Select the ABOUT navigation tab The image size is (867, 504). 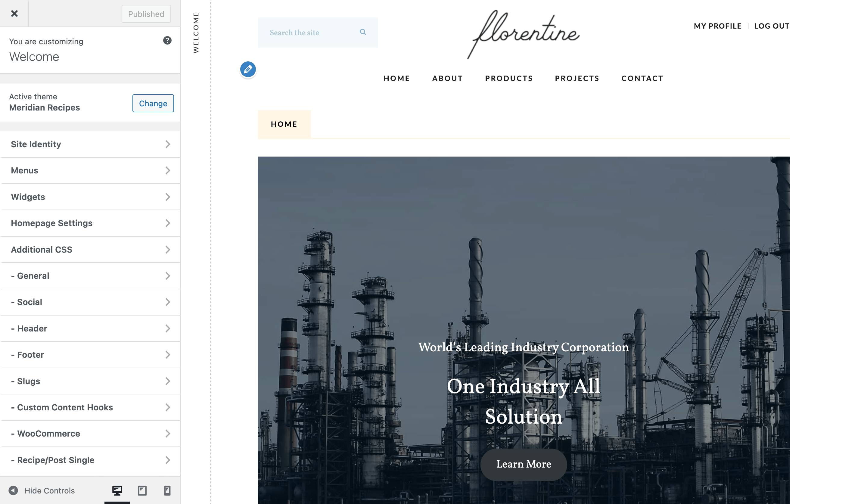click(447, 78)
